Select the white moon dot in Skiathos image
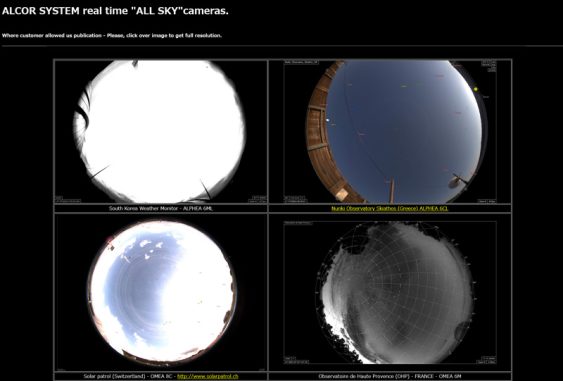Image resolution: width=563 pixels, height=381 pixels. tap(328, 121)
